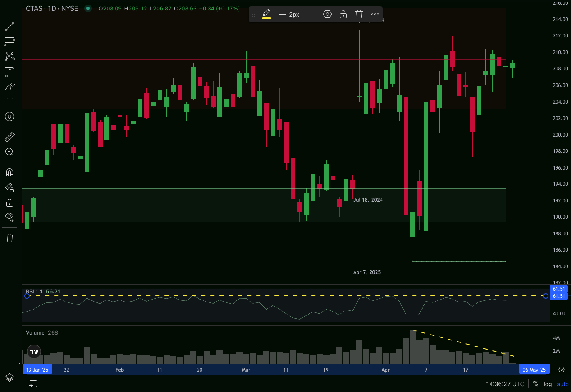Click the go to date calendar icon
Screen dimensions: 571x392
click(33, 383)
